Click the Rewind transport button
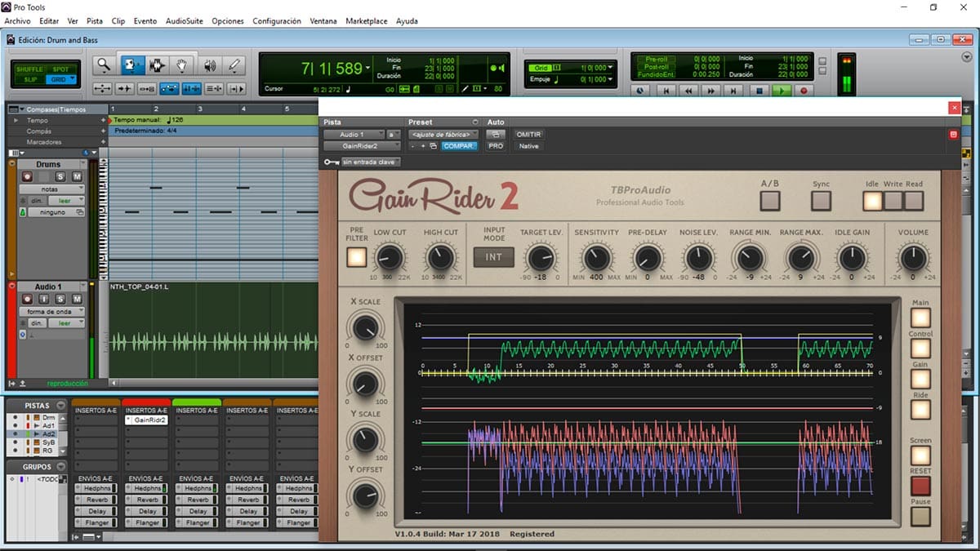This screenshot has height=551, width=980. pos(688,91)
